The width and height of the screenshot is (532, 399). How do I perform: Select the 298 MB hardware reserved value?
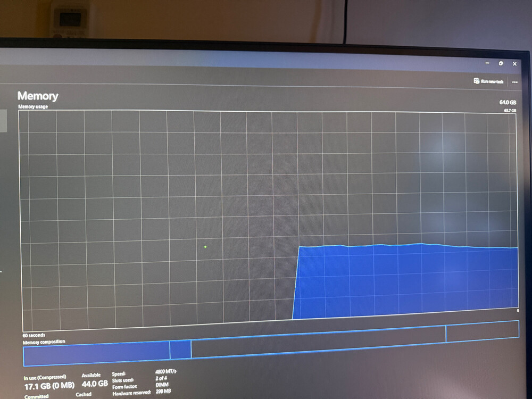[x=163, y=391]
